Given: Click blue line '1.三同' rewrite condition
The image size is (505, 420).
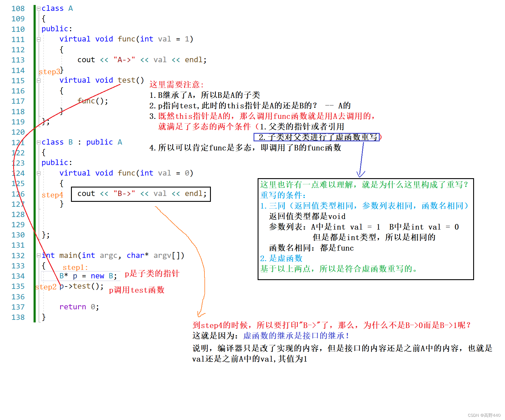Looking at the screenshot, I should (364, 206).
